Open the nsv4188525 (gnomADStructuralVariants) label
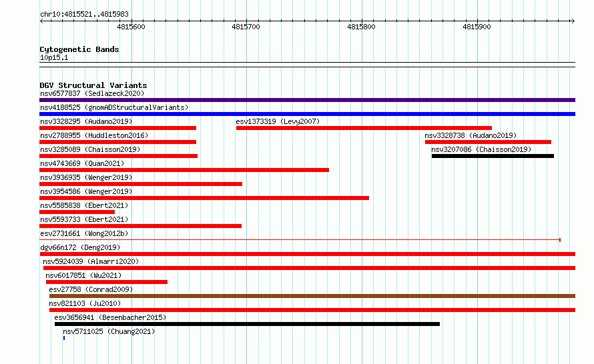 click(114, 107)
